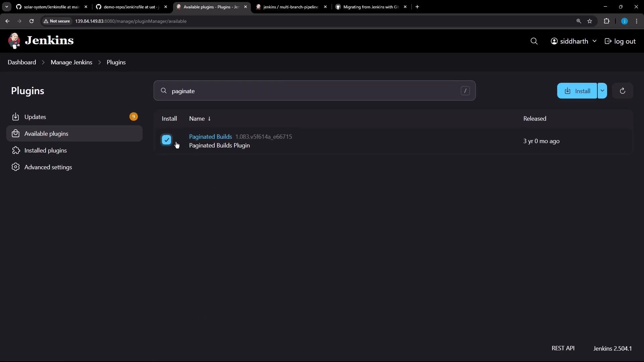
Task: Click the Plugins breadcrumb
Action: (x=116, y=62)
